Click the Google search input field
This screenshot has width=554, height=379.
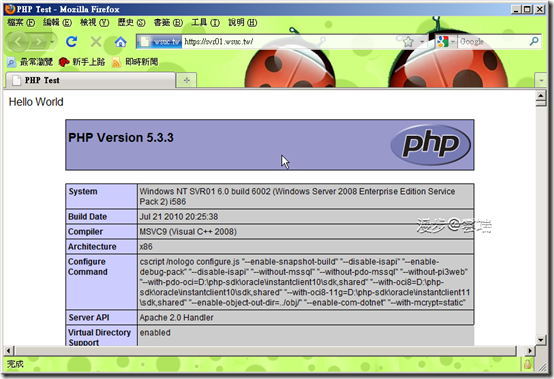click(493, 42)
